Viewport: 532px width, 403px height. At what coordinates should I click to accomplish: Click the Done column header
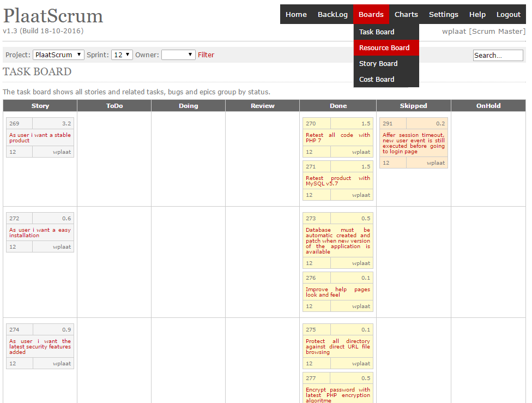coord(338,106)
